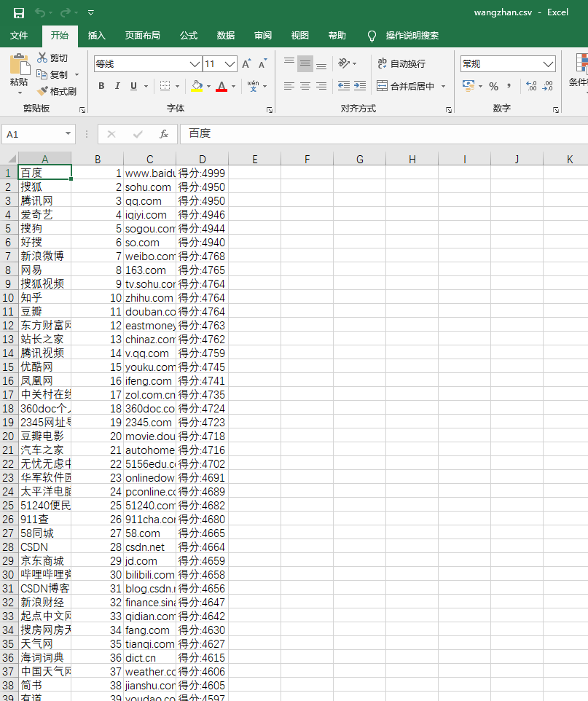Apply red font color
This screenshot has width=588, height=701.
(x=222, y=86)
